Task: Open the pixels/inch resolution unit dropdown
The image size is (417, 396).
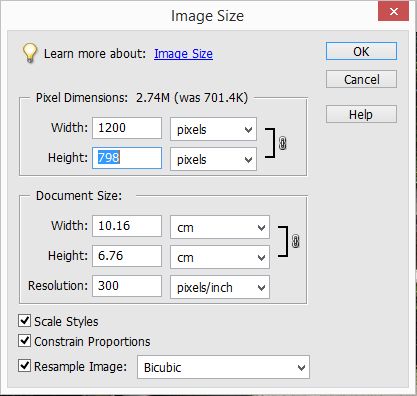Action: [220, 287]
